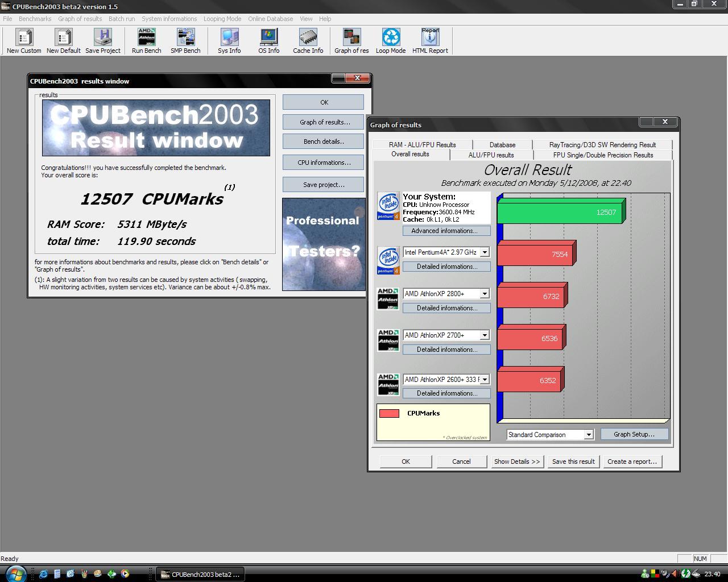This screenshot has height=582, width=728.
Task: Open the AMD AthlonXP 2600+ 333 dropdown
Action: 485,380
